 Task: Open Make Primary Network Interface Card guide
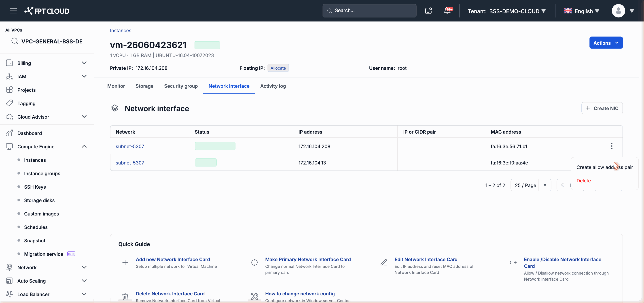click(x=308, y=259)
